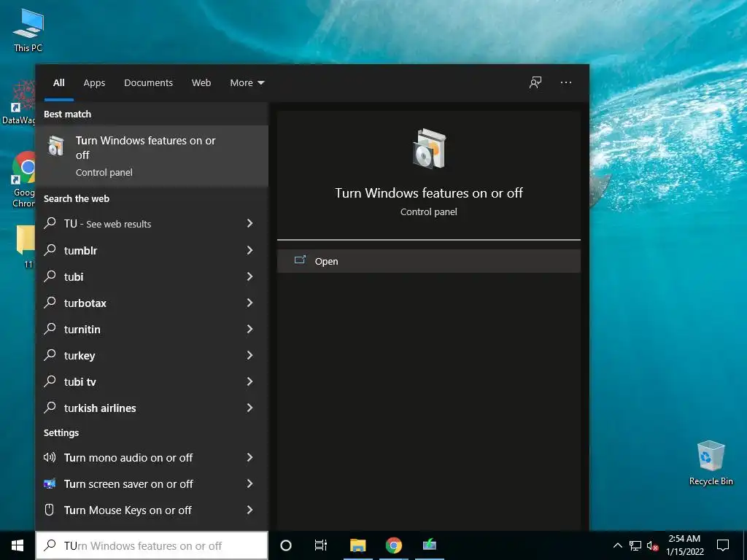Open the search panel three-dot options menu
Image resolution: width=747 pixels, height=560 pixels.
click(x=566, y=82)
